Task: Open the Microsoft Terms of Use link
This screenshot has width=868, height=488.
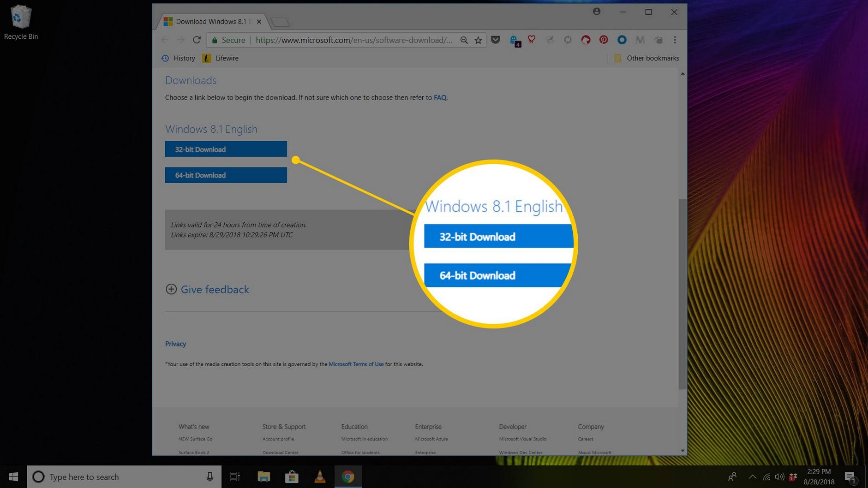Action: point(356,364)
